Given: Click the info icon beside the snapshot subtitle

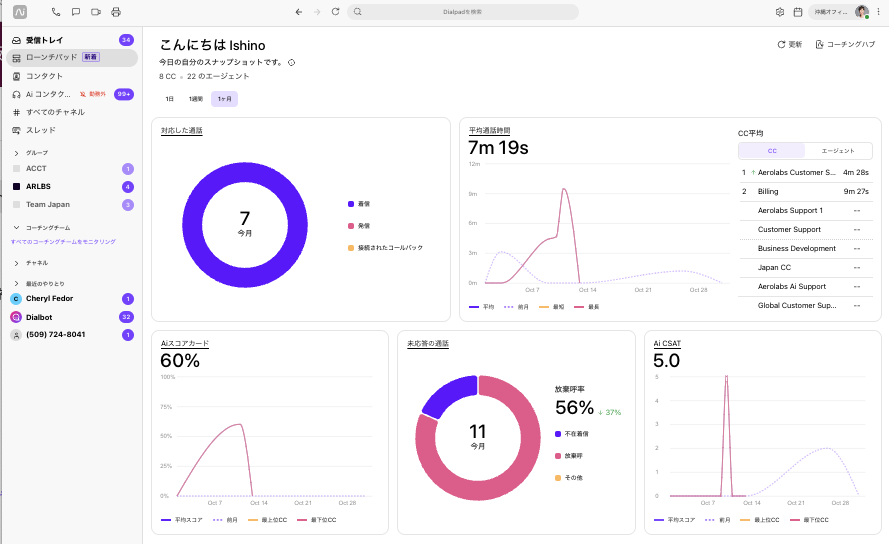Looking at the screenshot, I should (x=291, y=62).
